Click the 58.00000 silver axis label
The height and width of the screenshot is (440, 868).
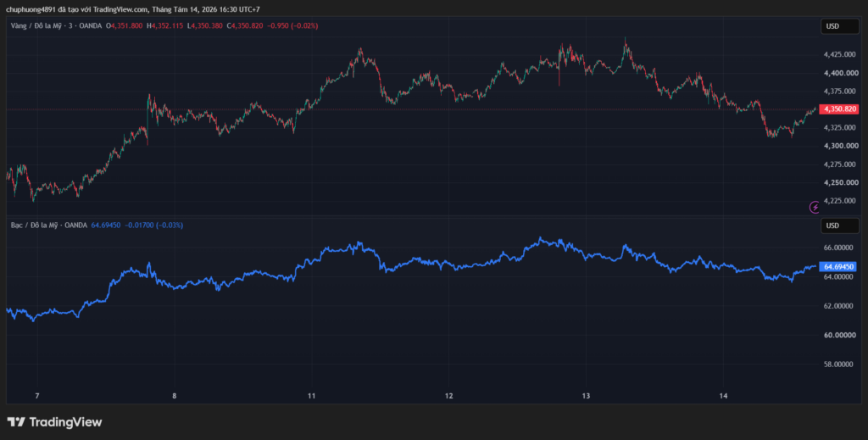point(840,365)
